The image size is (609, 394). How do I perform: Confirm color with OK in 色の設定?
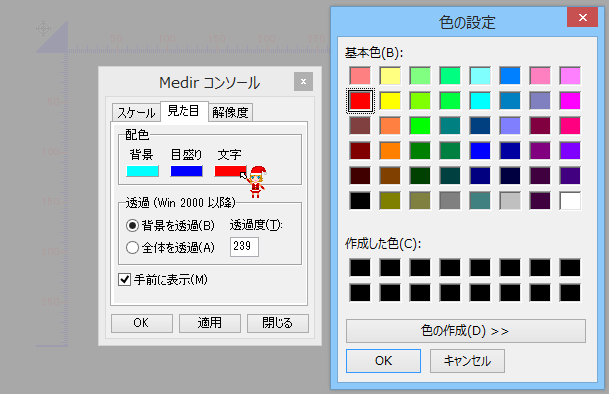(383, 361)
